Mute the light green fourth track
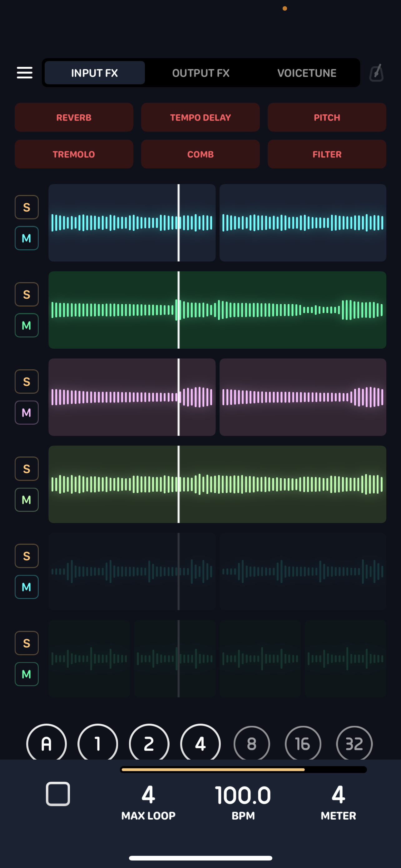 click(x=27, y=500)
